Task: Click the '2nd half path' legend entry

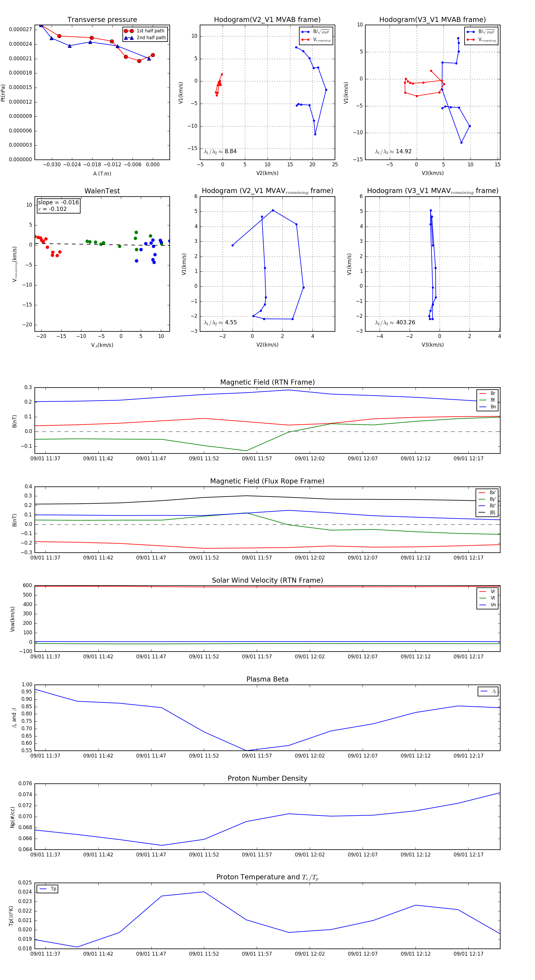Action: (x=145, y=38)
